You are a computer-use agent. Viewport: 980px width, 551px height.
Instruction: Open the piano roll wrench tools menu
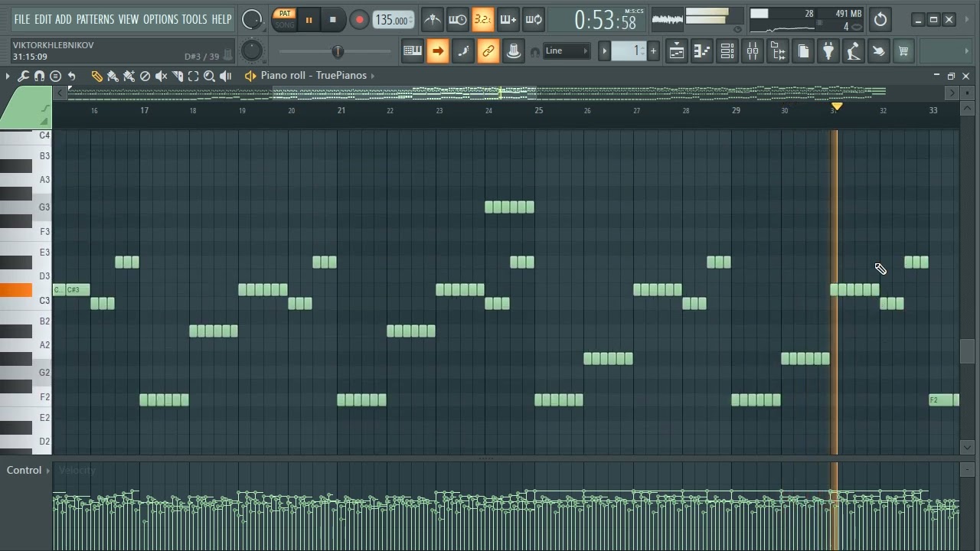24,76
